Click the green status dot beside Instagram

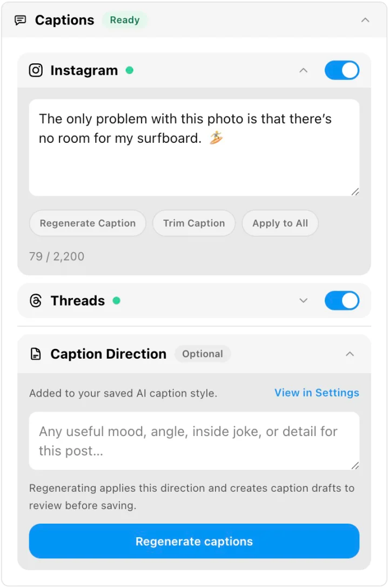(x=130, y=70)
